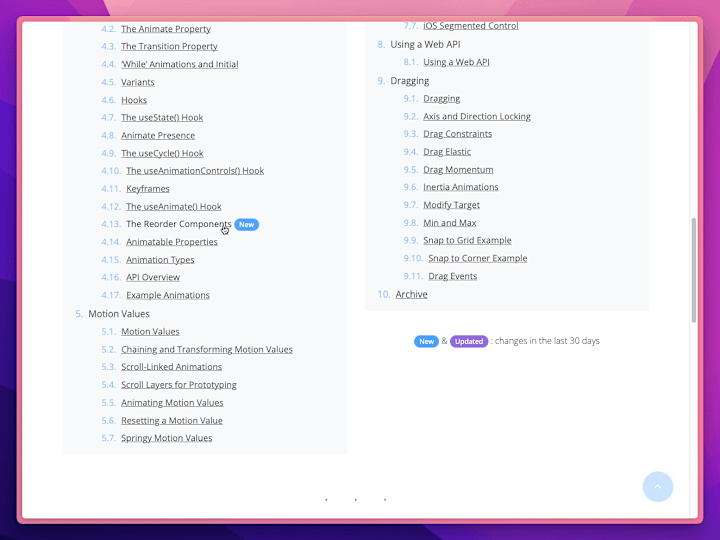The height and width of the screenshot is (540, 720).
Task: Open Motion Values 5.1 link
Action: click(x=150, y=332)
